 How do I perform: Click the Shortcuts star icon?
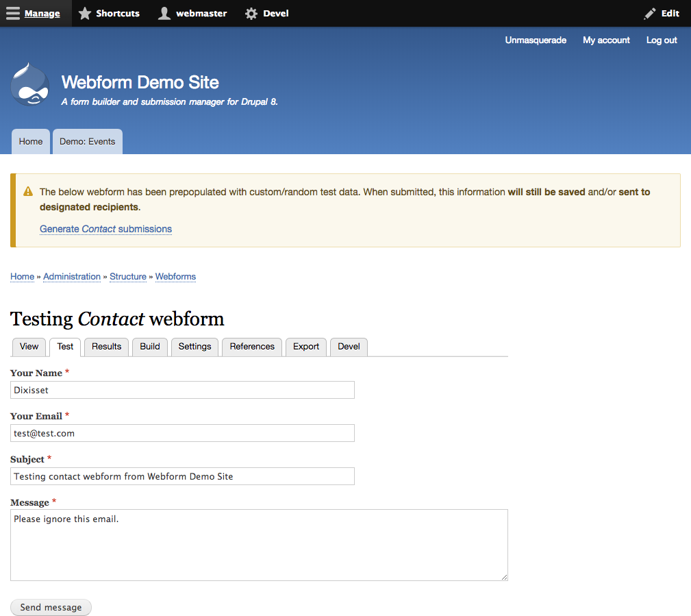85,13
